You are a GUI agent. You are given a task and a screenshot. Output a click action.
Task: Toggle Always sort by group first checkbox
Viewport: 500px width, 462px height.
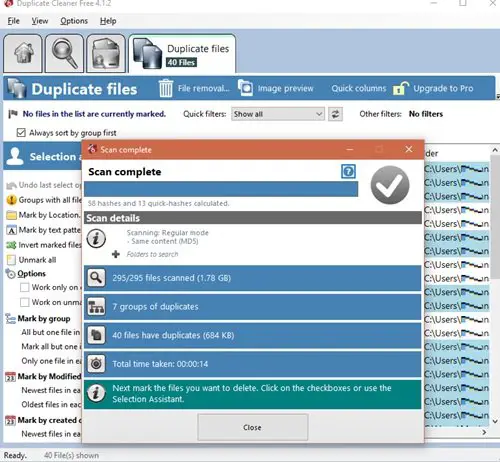(x=21, y=133)
